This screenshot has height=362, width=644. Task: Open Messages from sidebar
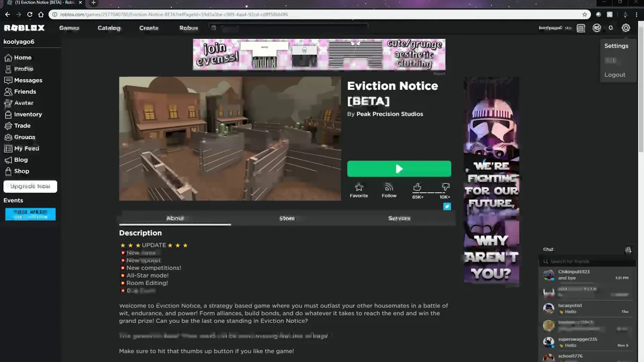(23, 80)
